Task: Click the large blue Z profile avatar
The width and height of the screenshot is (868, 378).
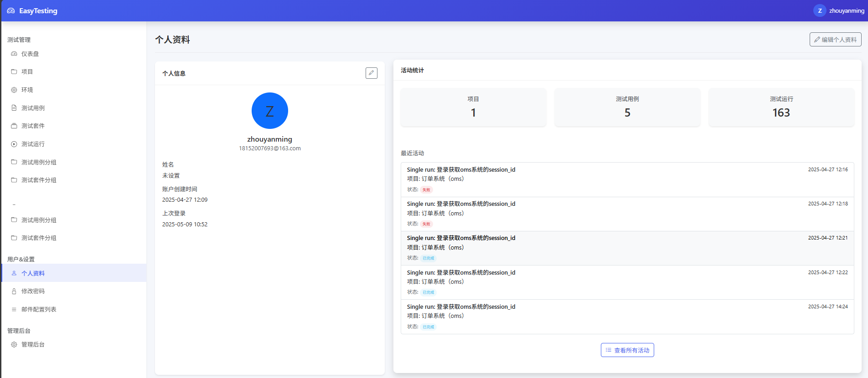Action: [x=270, y=111]
